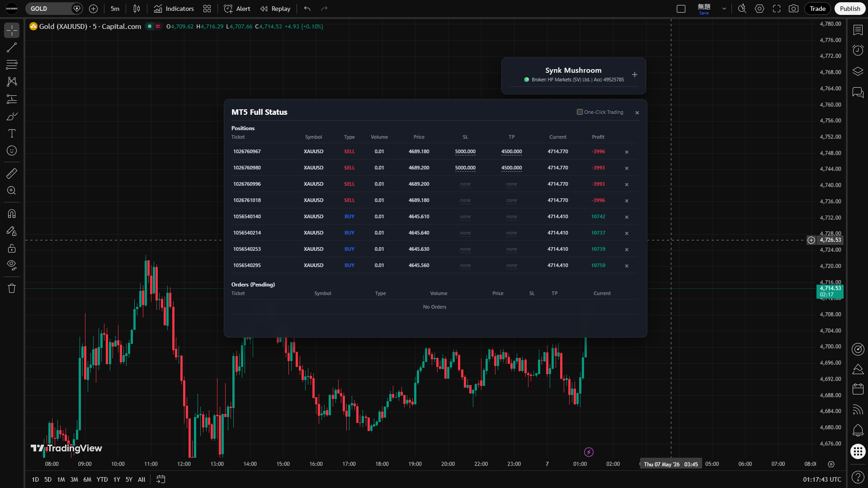Viewport: 868px width, 488px height.
Task: Open the watchlist panel icon
Action: coord(858,30)
